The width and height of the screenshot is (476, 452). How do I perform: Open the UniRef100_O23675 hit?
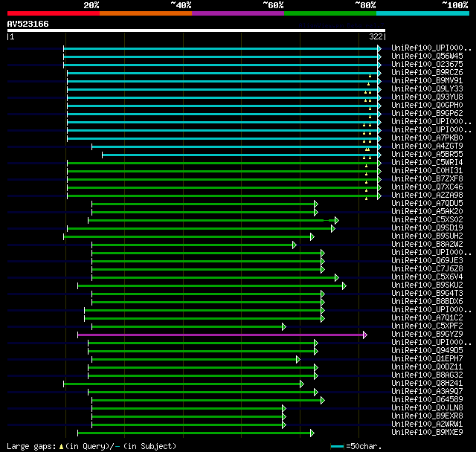coord(427,65)
